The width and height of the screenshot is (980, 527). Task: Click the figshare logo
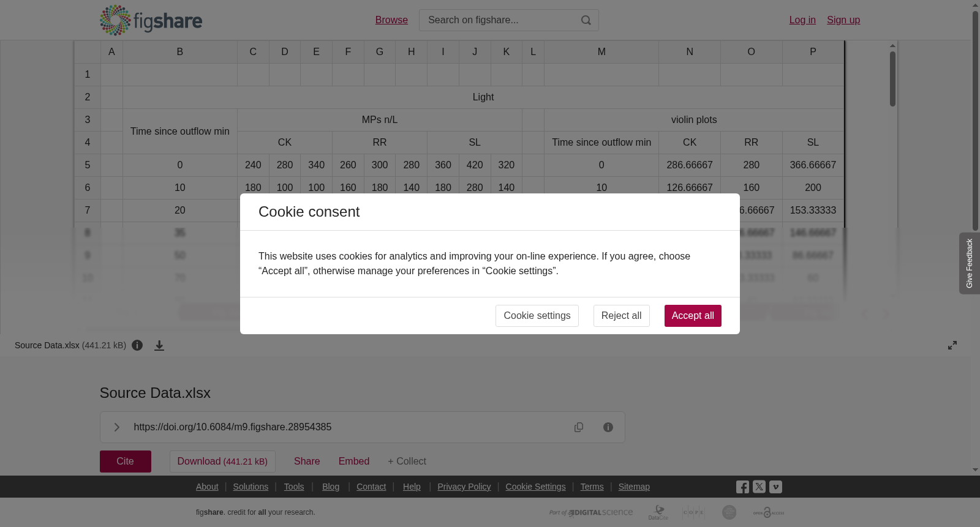[x=151, y=20]
